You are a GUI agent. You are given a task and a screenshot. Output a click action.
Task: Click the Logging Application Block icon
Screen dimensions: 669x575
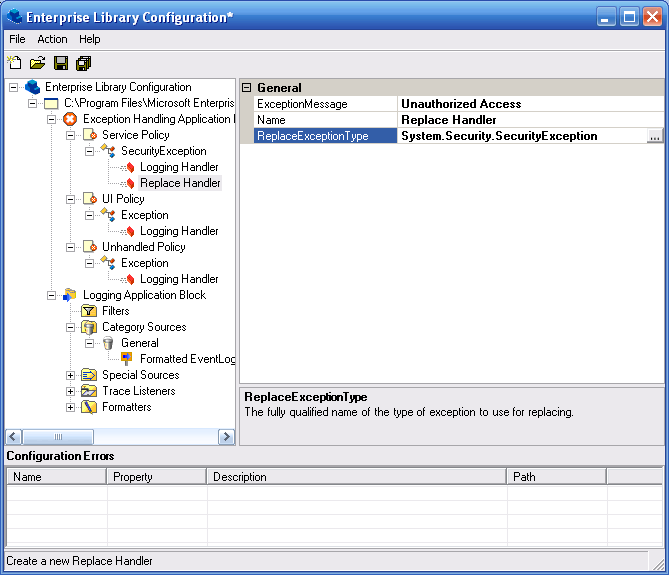coord(70,295)
